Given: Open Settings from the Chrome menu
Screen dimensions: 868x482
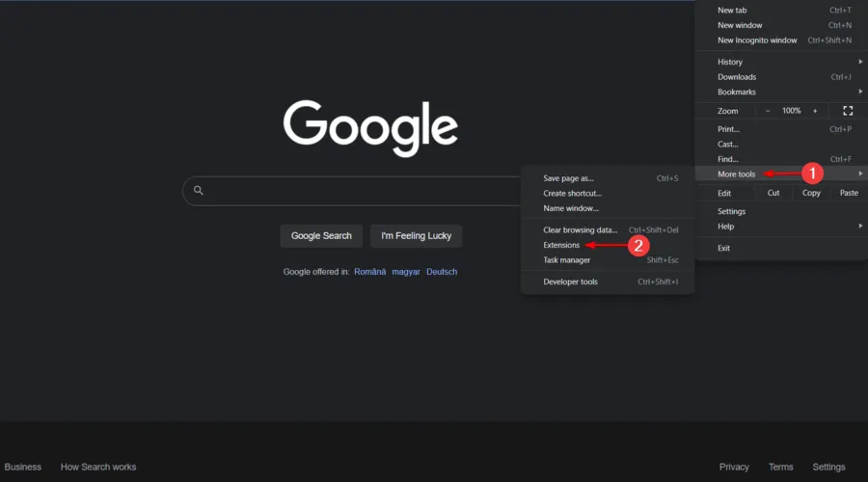Looking at the screenshot, I should tap(731, 211).
